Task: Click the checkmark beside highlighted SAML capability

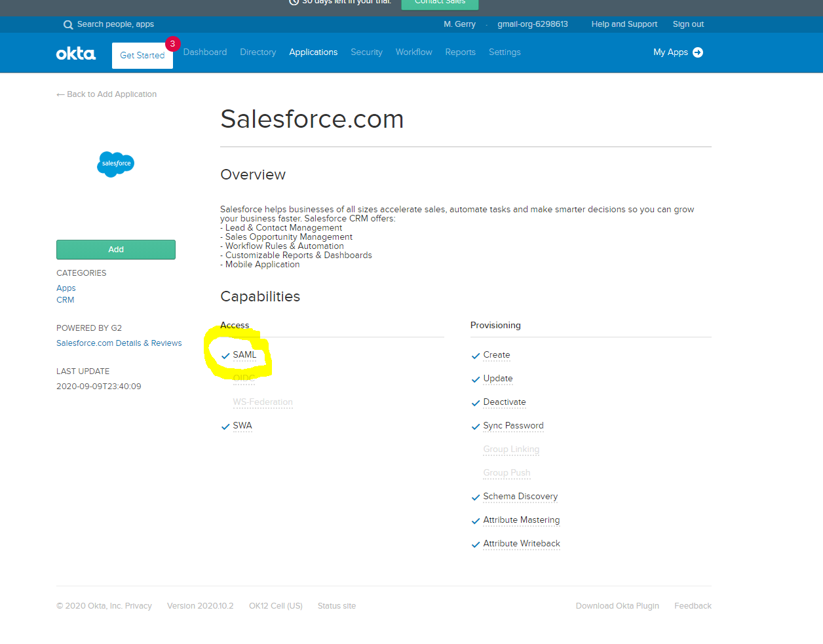Action: tap(225, 355)
